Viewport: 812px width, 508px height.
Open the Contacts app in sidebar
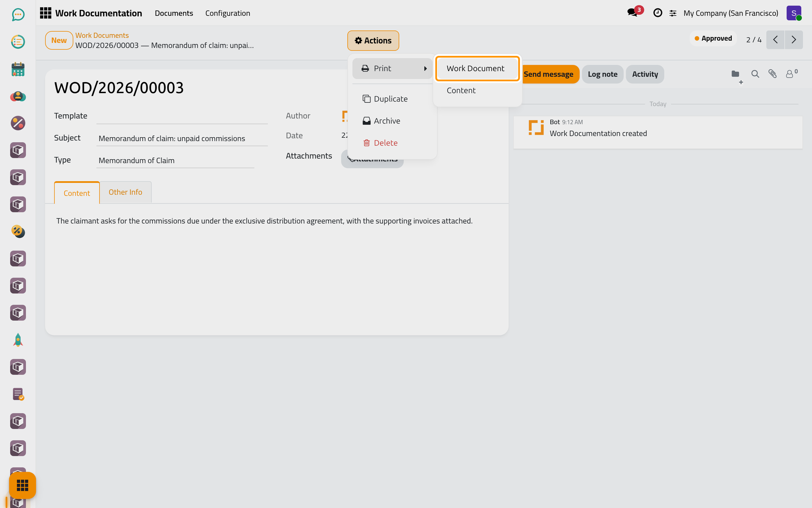point(18,96)
